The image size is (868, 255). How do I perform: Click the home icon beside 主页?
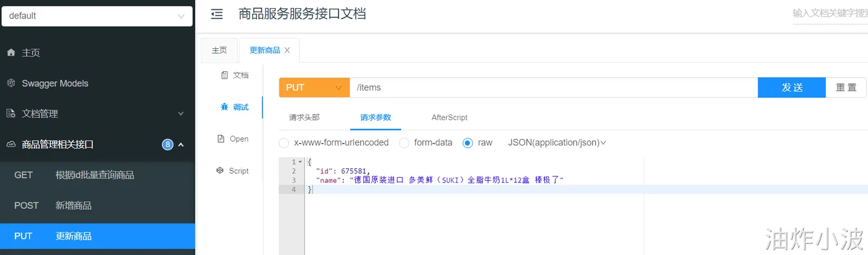[x=11, y=53]
